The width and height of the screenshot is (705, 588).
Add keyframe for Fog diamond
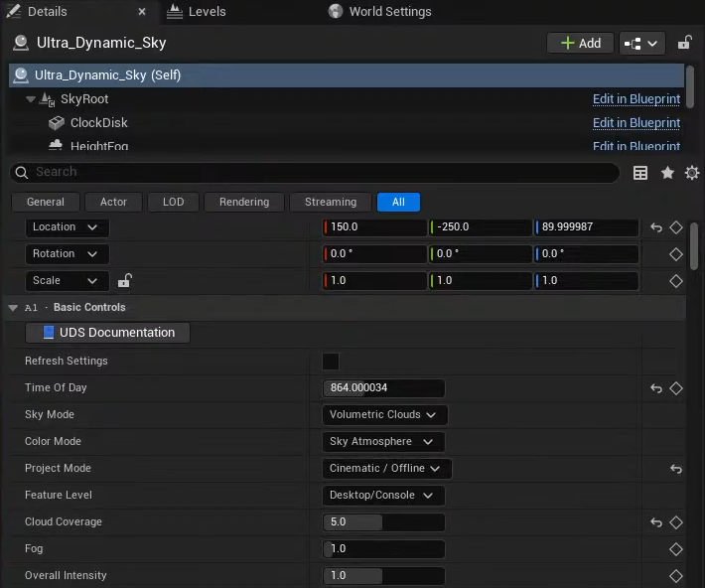click(x=676, y=549)
